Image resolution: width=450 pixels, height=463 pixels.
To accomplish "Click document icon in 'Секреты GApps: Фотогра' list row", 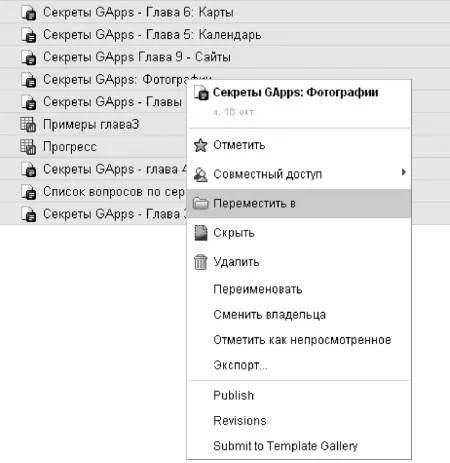I will [x=29, y=80].
